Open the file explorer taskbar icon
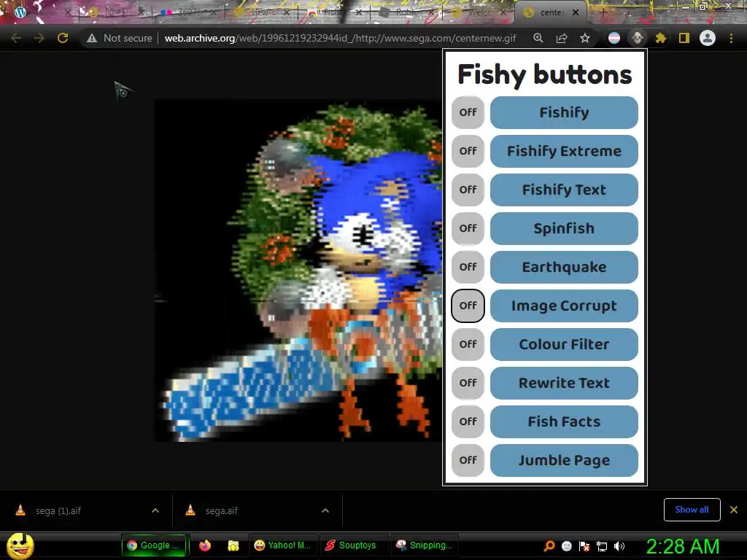The image size is (747, 560). pyautogui.click(x=233, y=545)
